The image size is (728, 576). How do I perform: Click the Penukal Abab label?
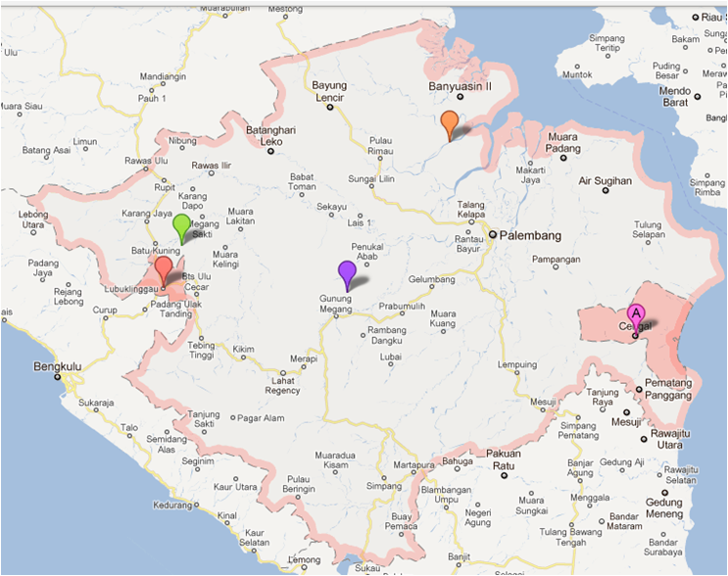[366, 252]
